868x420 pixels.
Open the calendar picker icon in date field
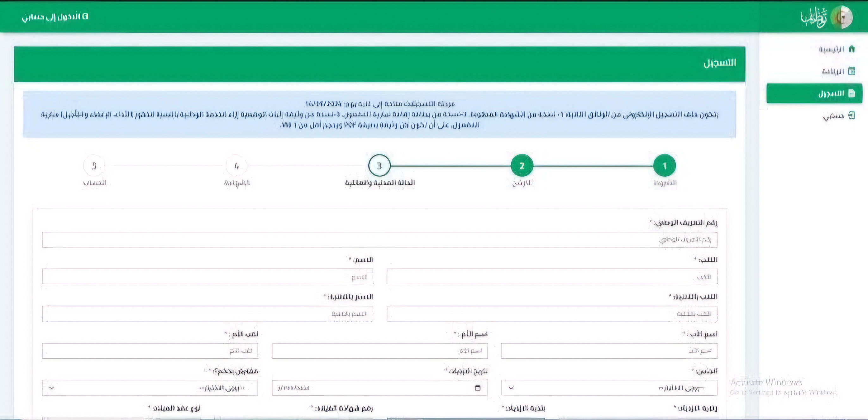pos(477,388)
